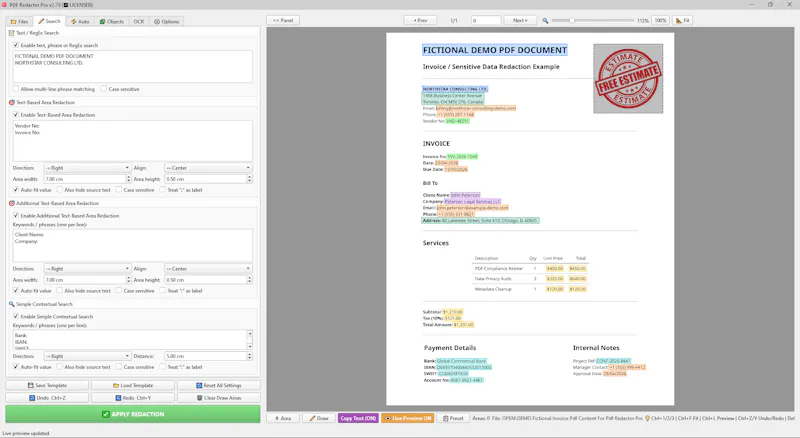
Task: Click the Preset button
Action: pos(453,418)
